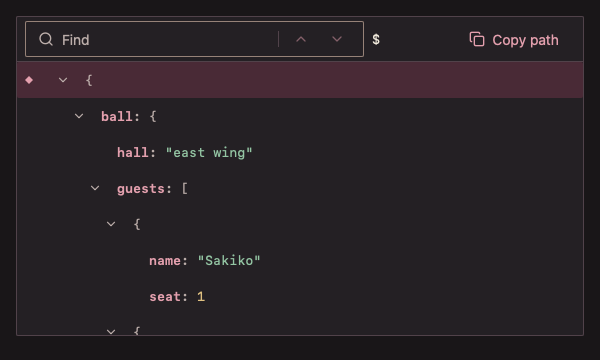Click the Copy path button
The image size is (600, 360).
514,40
